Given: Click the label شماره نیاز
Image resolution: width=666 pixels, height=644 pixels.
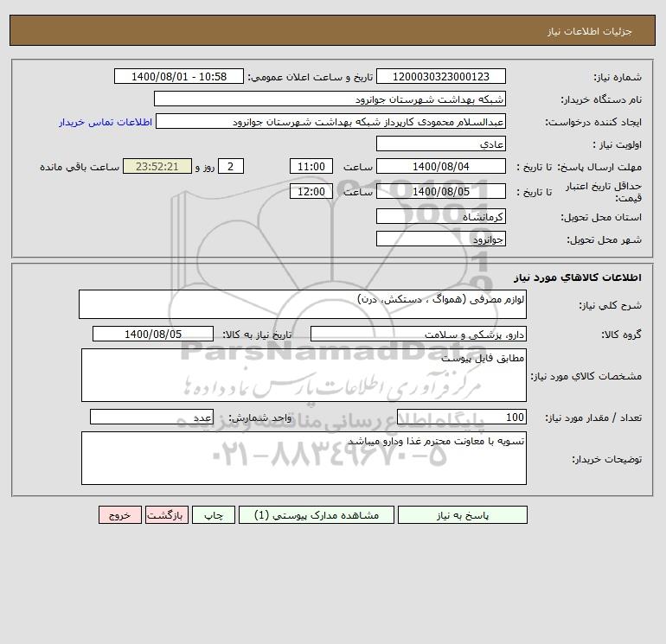Looking at the screenshot, I should pyautogui.click(x=618, y=77).
